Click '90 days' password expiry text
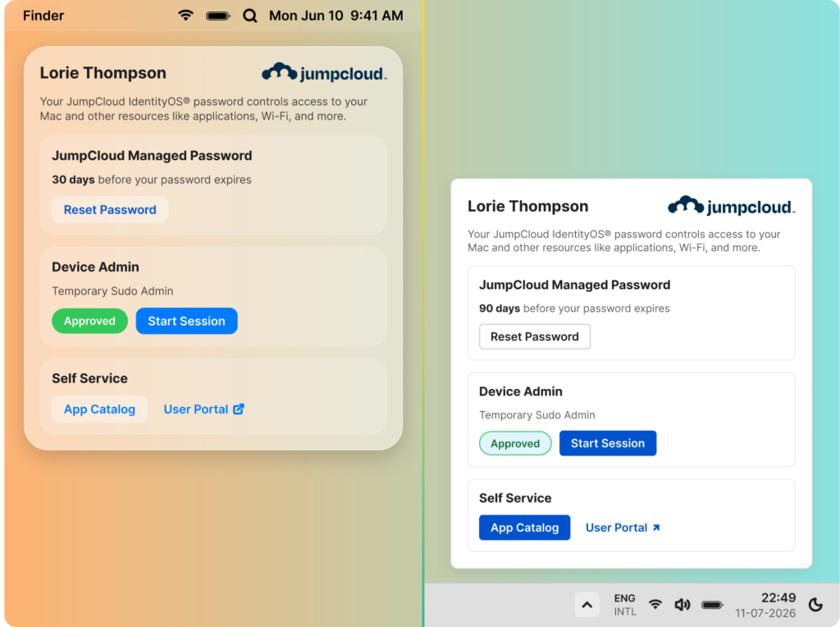Image resolution: width=840 pixels, height=627 pixels. [500, 308]
